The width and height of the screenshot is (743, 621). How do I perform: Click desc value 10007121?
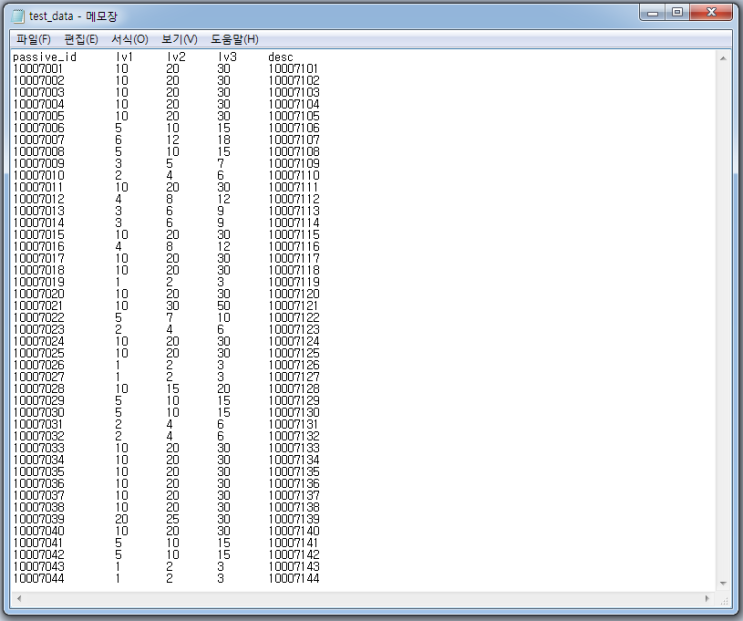tap(293, 306)
